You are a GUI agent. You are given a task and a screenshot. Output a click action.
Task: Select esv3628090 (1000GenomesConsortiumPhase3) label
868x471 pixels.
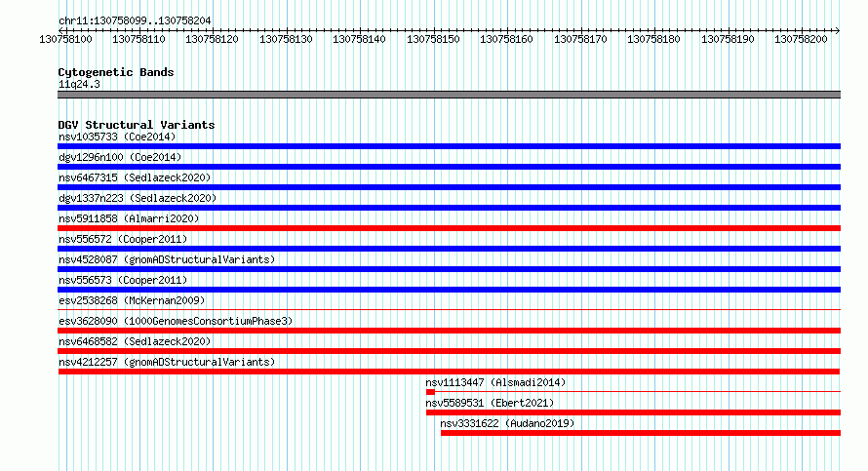(x=176, y=321)
